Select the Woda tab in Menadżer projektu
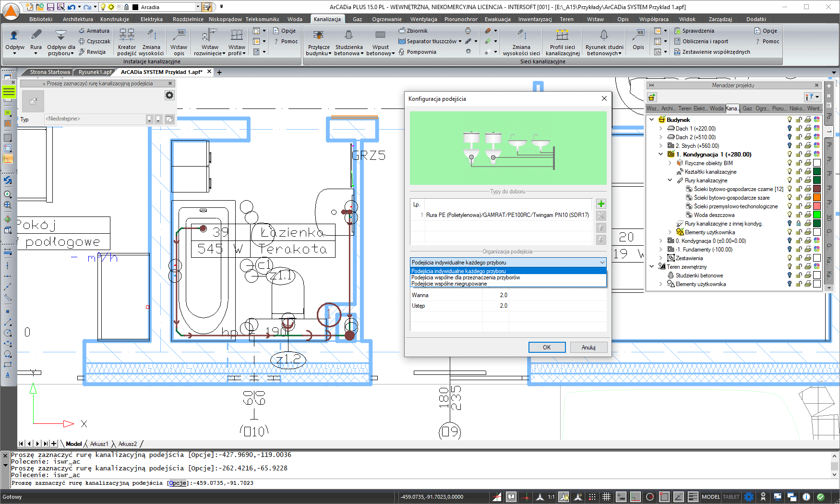Screen dimensions: 840x504 (x=716, y=108)
